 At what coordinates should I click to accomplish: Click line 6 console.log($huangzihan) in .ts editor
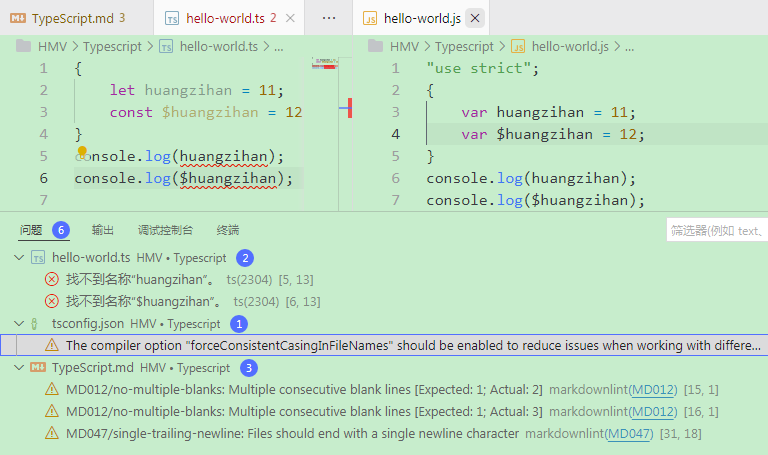(183, 178)
